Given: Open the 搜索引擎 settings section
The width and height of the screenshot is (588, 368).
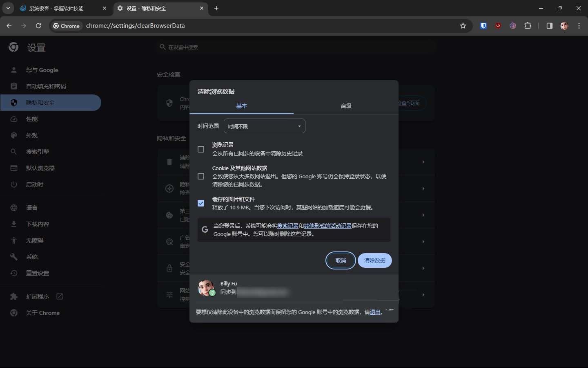Looking at the screenshot, I should 51,152.
